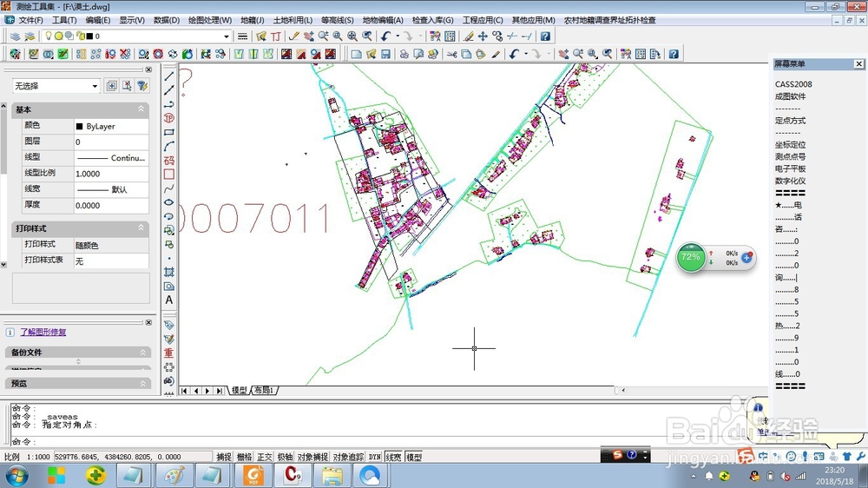The height and width of the screenshot is (488, 868).
Task: Expand the 预览 section
Action: coord(142,383)
